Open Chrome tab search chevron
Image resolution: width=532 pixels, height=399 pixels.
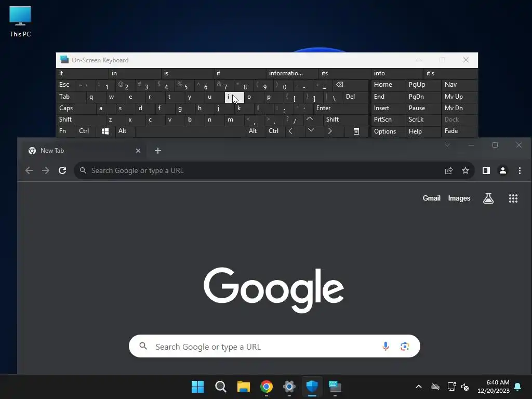(x=447, y=145)
